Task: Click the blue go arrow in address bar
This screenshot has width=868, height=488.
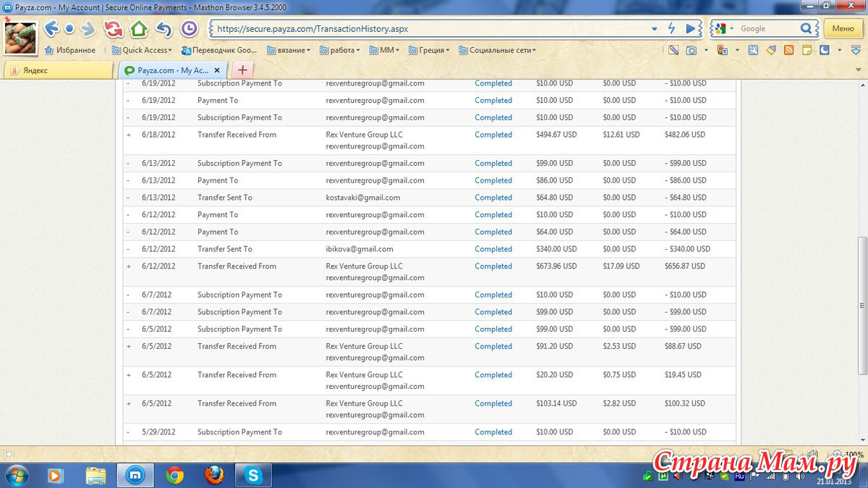Action: coord(691,28)
